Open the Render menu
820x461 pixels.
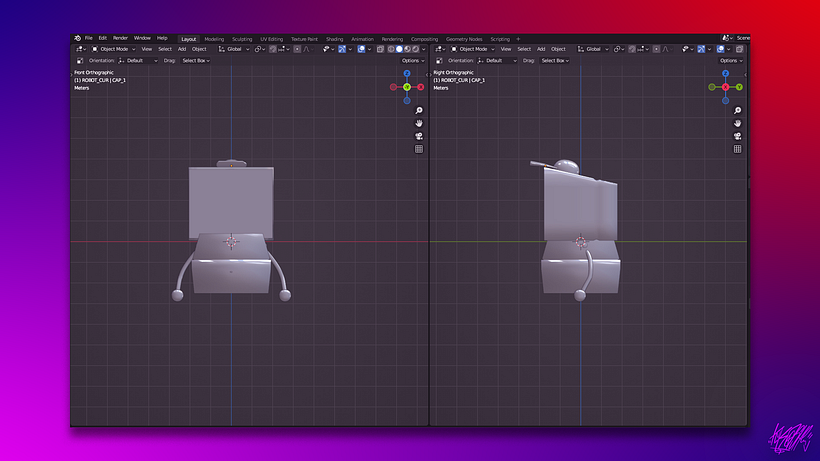pyautogui.click(x=120, y=38)
